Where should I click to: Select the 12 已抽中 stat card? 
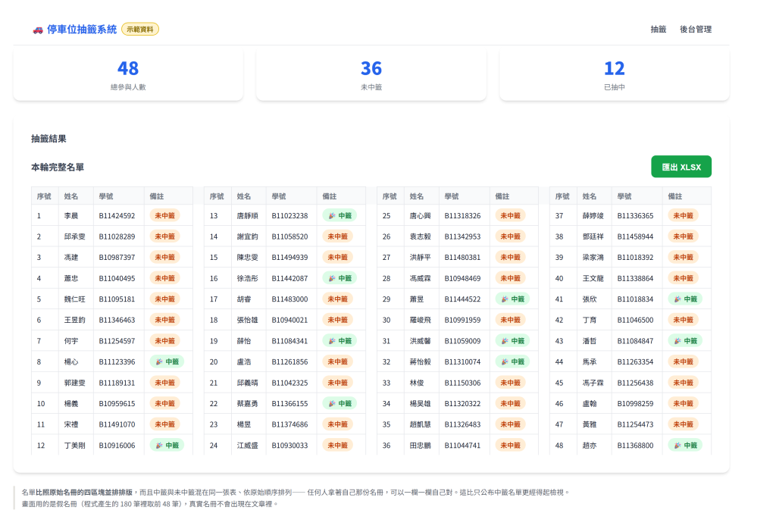click(x=614, y=75)
